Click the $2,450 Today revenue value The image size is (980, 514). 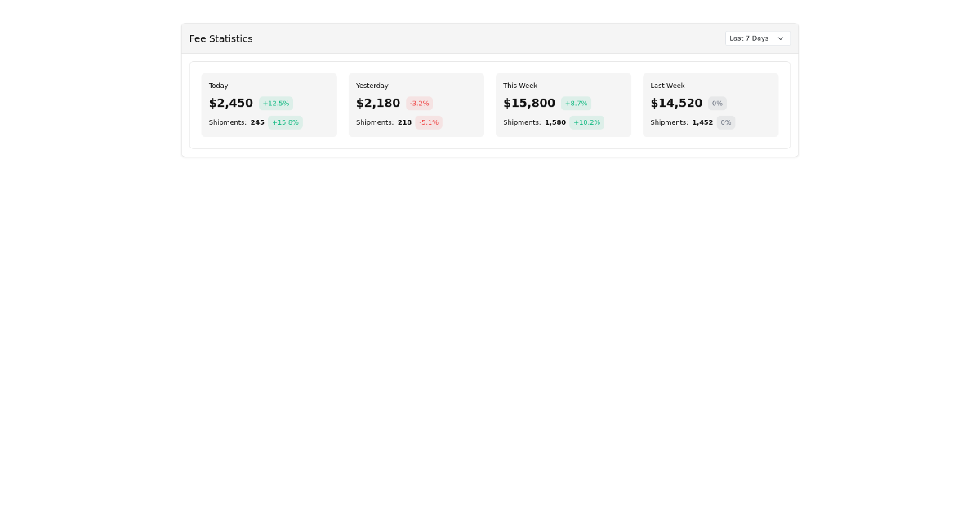coord(230,103)
